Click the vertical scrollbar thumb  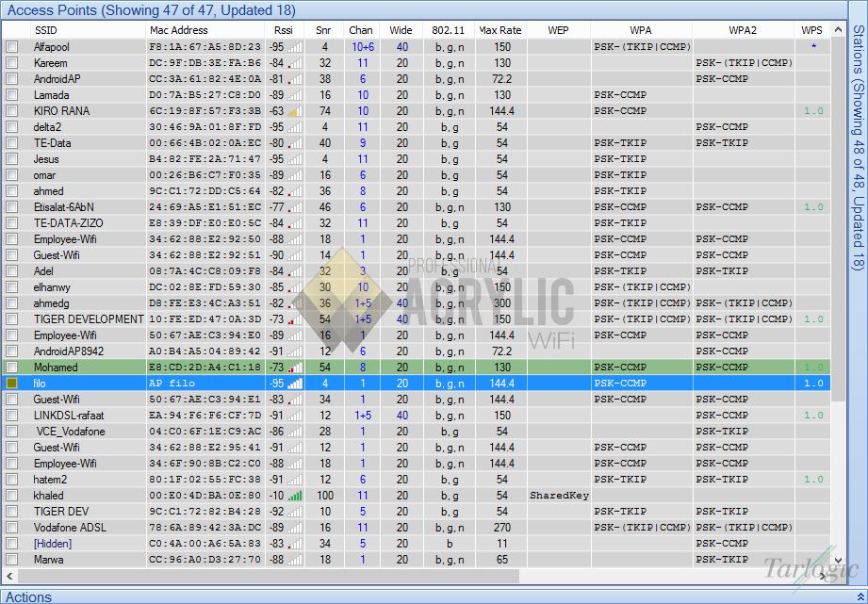838,220
